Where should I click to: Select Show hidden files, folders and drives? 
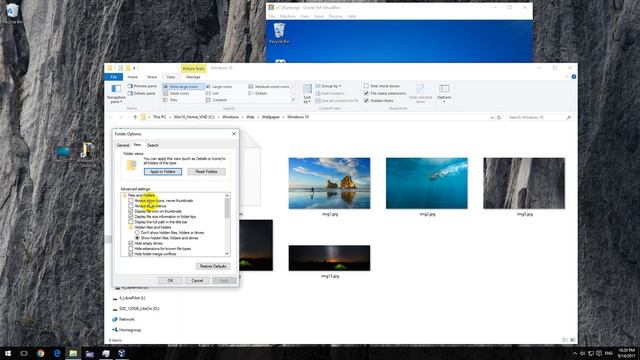(137, 238)
